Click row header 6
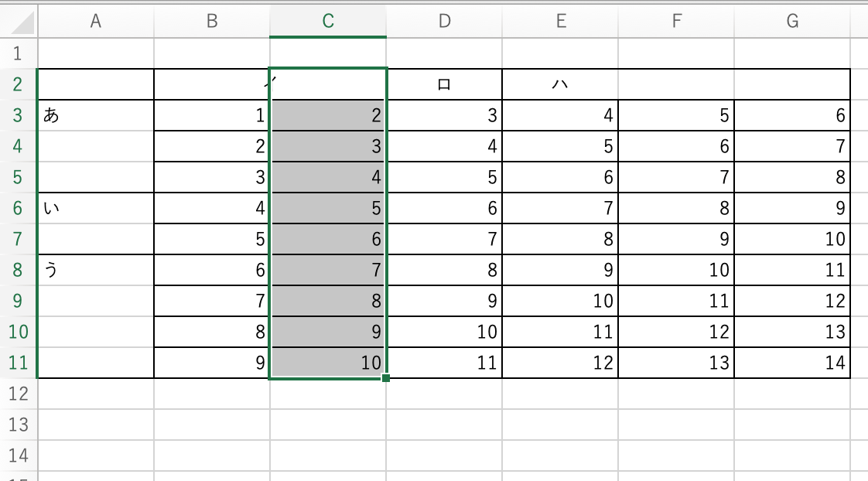 (x=19, y=208)
